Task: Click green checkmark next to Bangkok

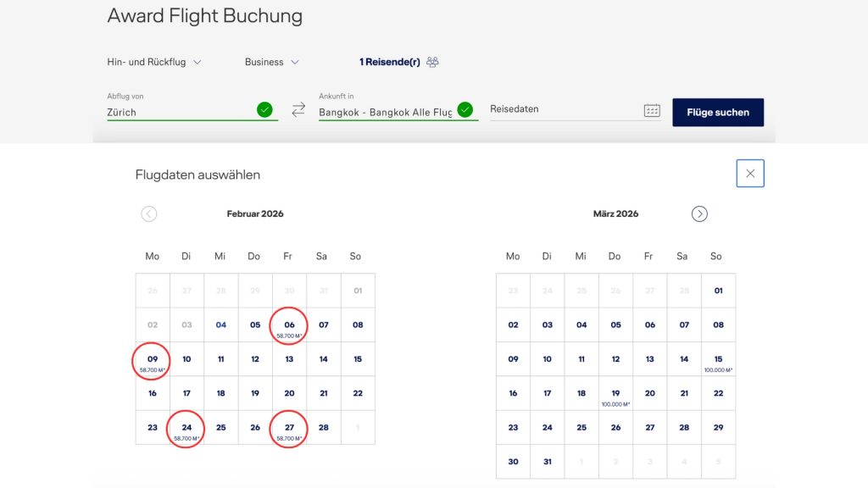Action: coord(465,109)
